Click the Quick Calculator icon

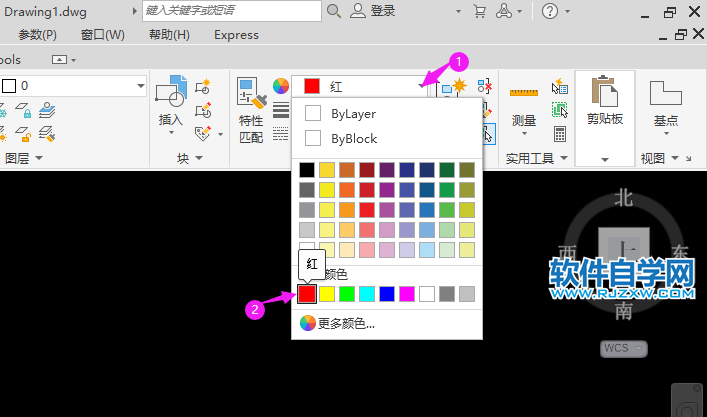point(560,134)
